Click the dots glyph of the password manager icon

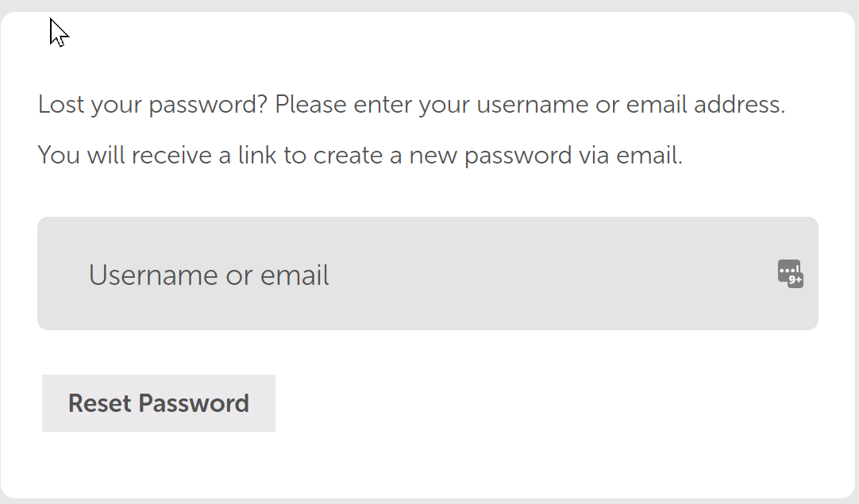788,270
